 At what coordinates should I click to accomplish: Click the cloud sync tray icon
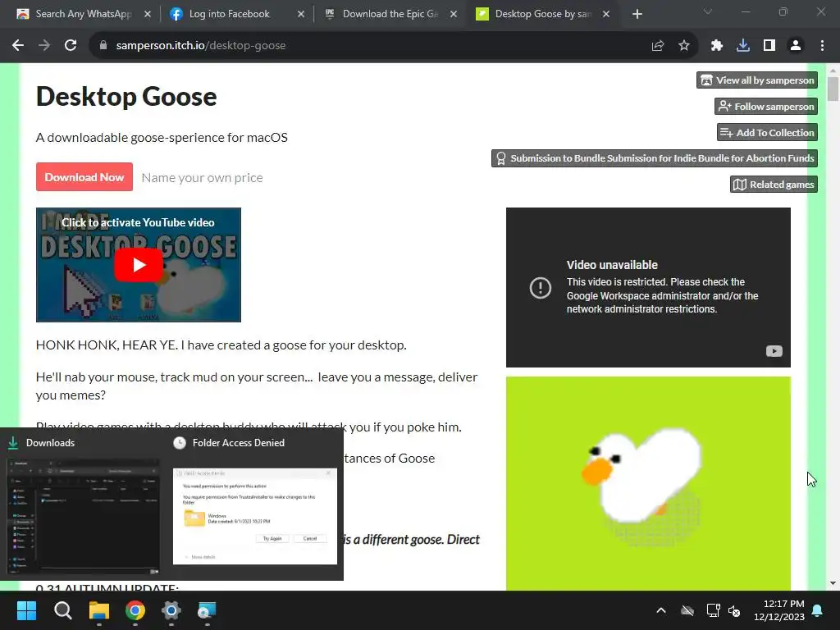point(687,610)
